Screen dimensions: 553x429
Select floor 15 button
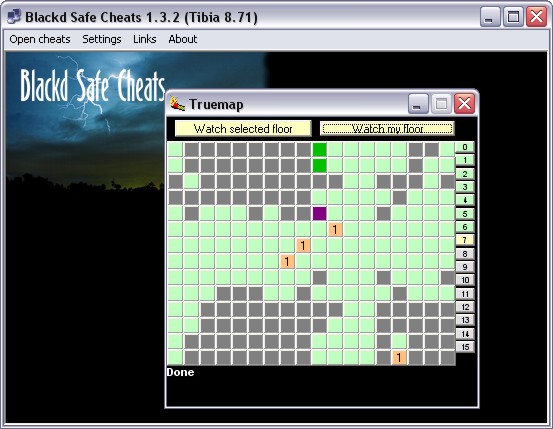[x=465, y=347]
